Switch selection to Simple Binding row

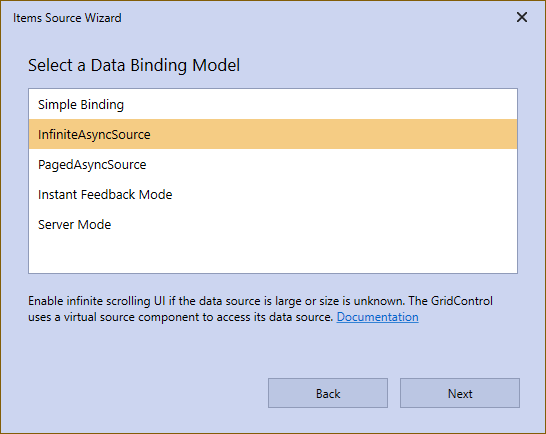coord(273,104)
